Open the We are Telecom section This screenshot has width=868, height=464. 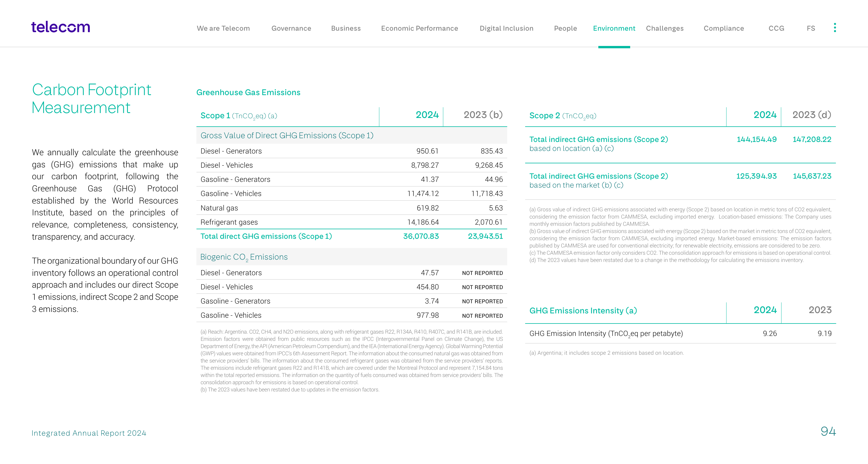coord(223,28)
